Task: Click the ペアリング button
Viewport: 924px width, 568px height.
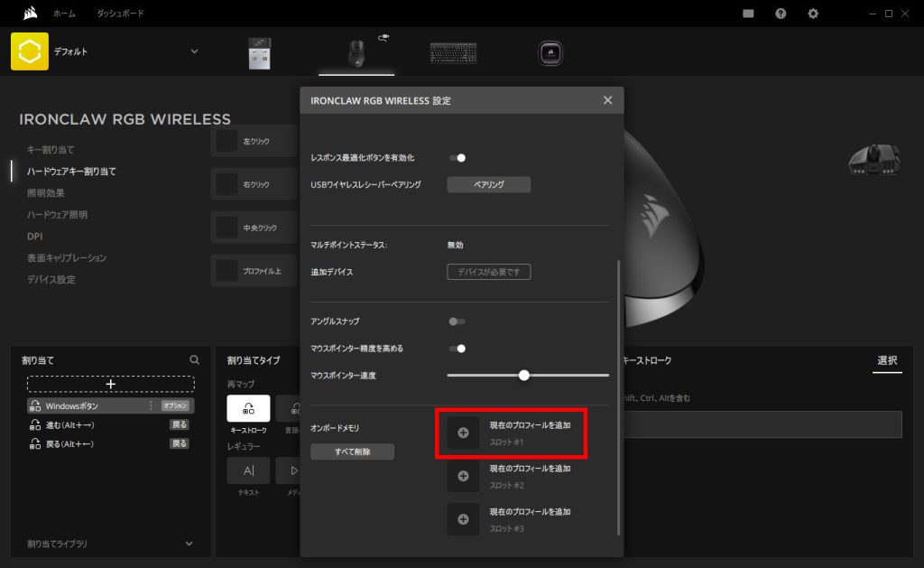Action: pos(488,184)
